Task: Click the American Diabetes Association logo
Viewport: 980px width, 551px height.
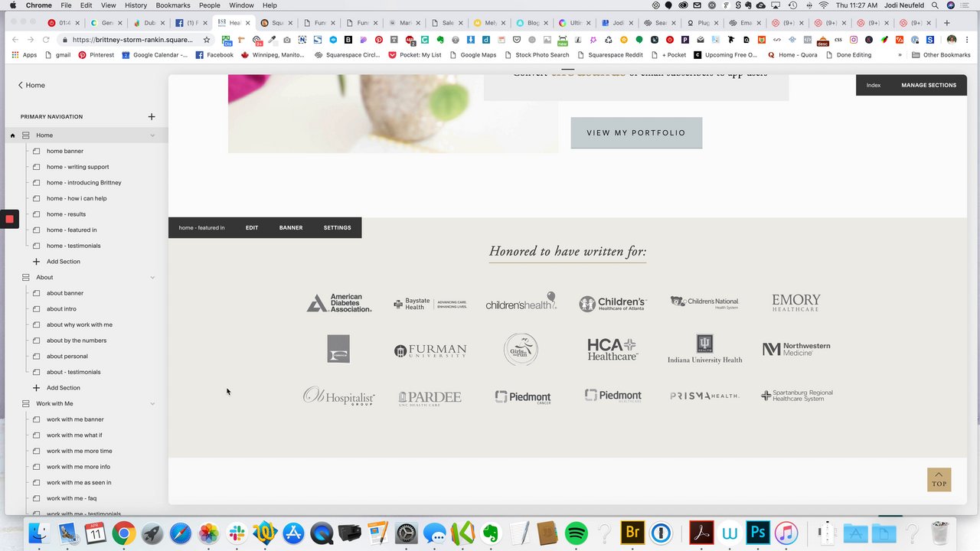Action: click(339, 303)
